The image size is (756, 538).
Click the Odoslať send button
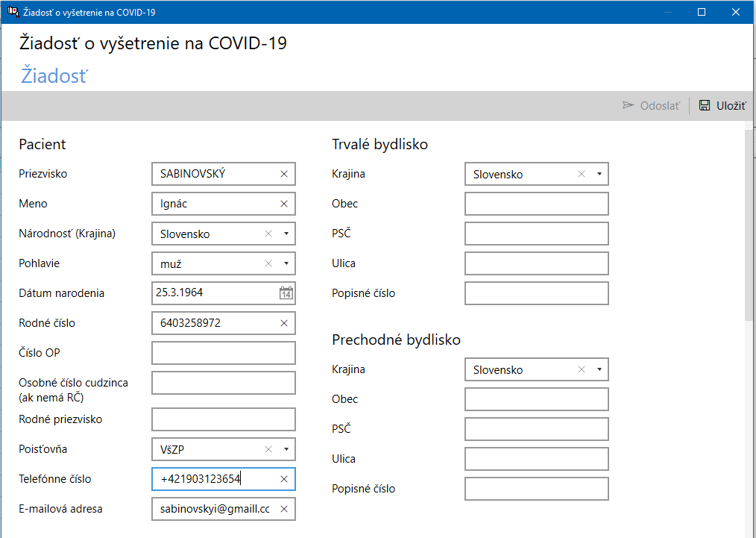652,106
